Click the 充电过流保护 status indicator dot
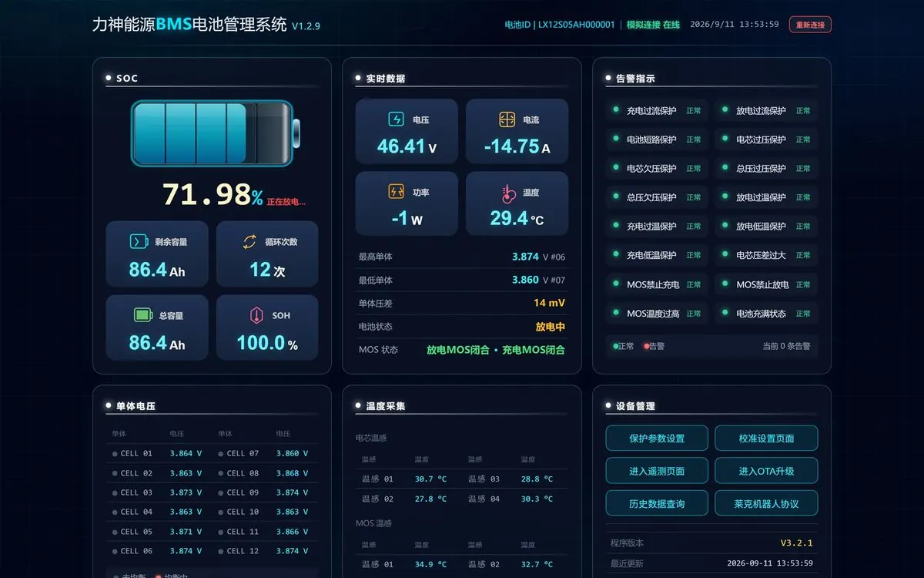 pyautogui.click(x=616, y=110)
